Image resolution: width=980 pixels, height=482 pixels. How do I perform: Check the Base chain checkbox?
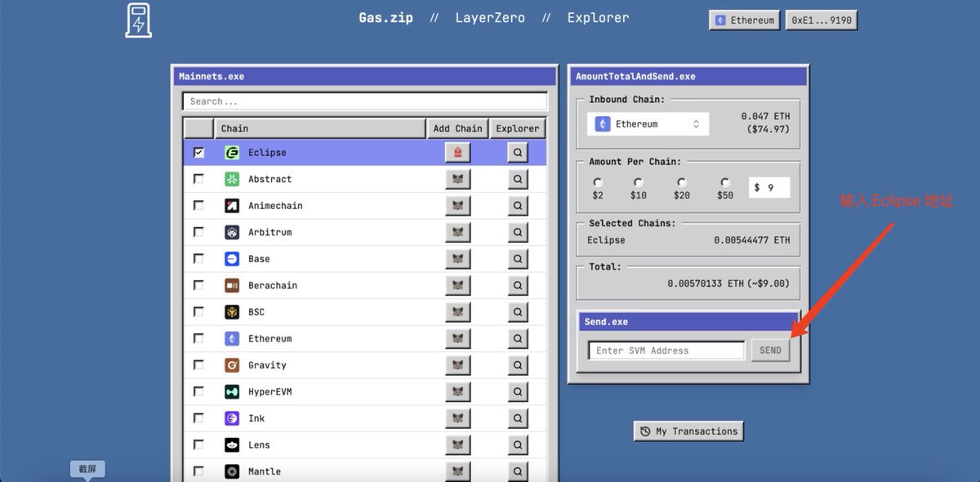coord(198,258)
